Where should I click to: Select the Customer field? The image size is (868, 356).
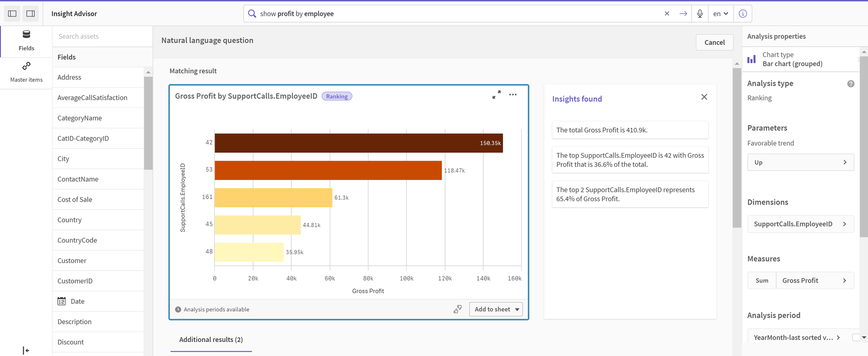tap(98, 260)
